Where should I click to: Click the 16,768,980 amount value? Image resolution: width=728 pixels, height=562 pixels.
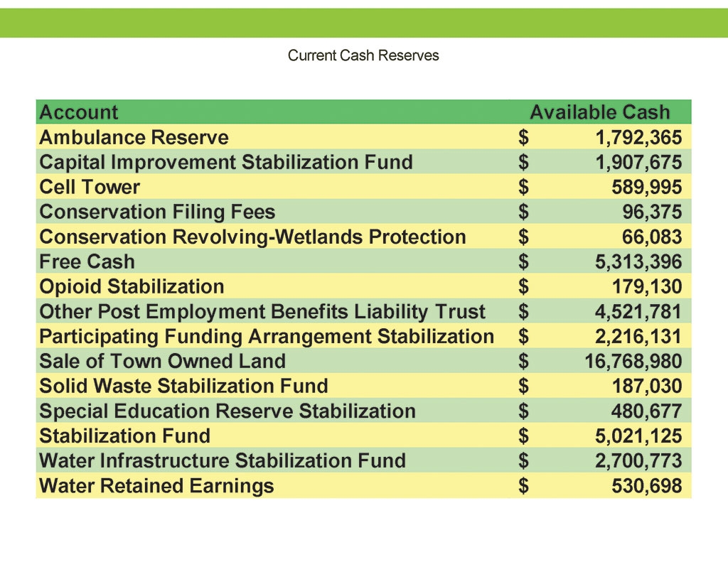pos(633,361)
